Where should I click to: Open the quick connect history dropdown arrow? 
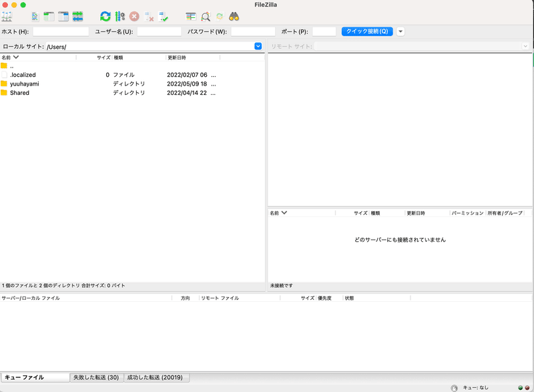[400, 31]
